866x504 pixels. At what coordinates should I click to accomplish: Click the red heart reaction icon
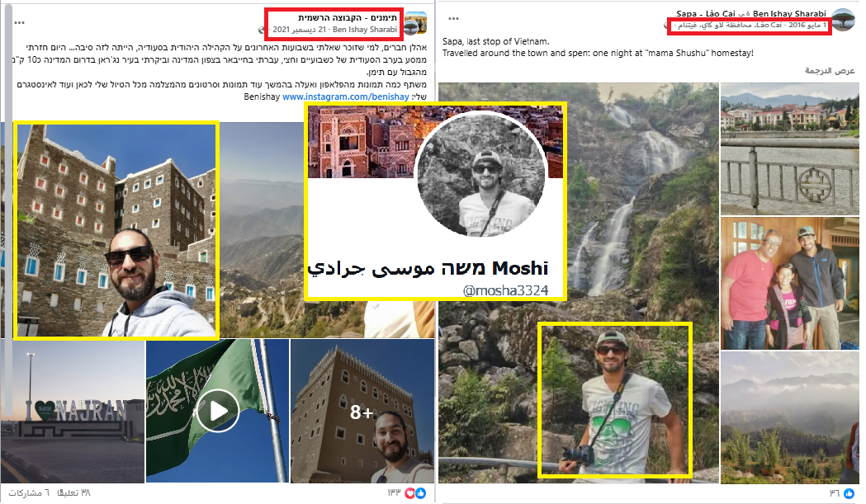(x=410, y=492)
